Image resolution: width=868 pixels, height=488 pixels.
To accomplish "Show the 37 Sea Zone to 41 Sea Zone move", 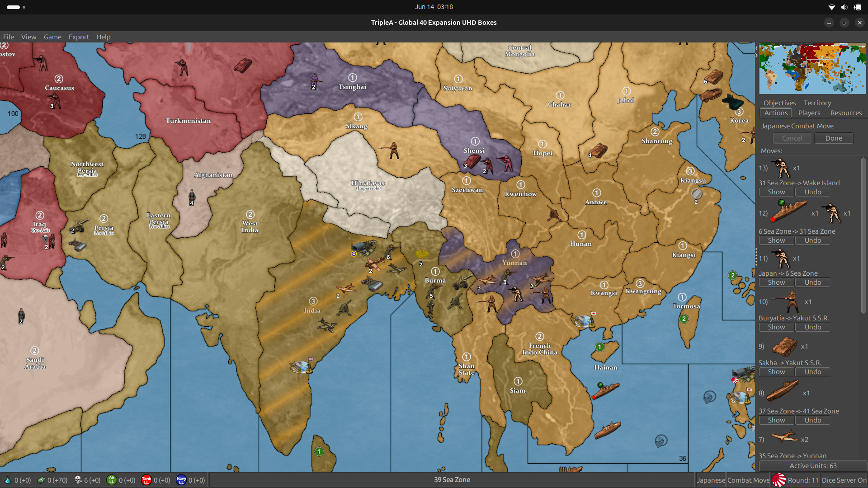I will (776, 420).
